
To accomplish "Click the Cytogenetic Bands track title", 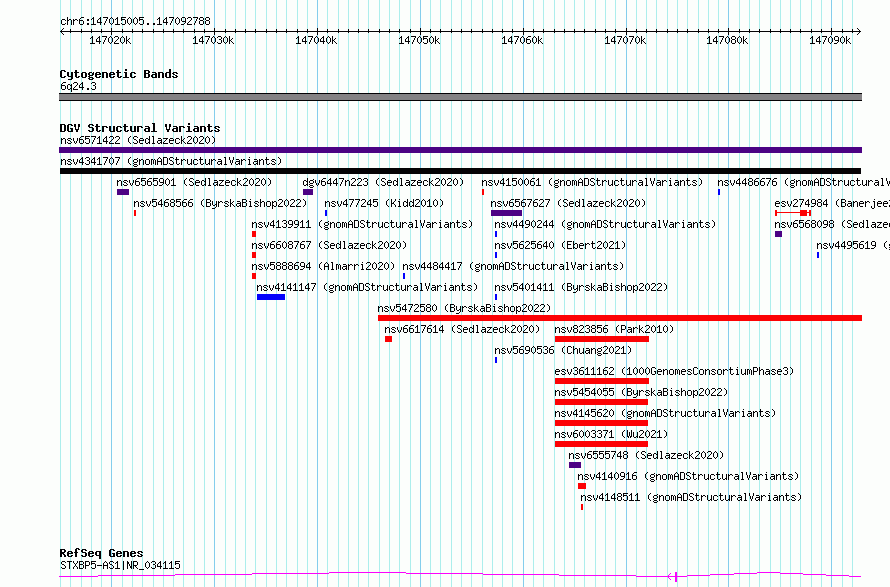I will coord(119,74).
